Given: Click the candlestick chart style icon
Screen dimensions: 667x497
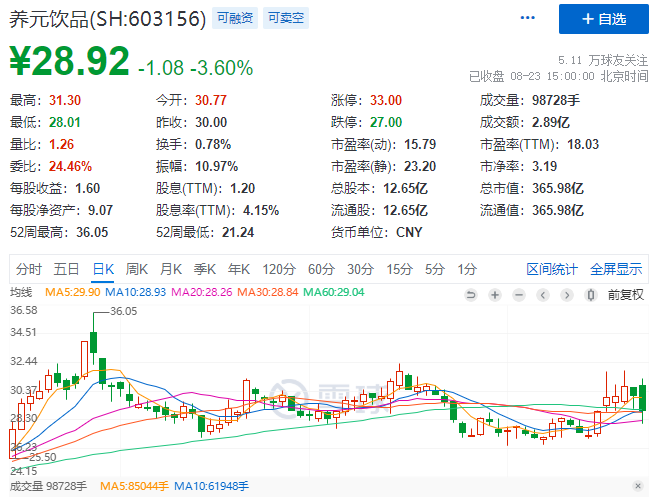Looking at the screenshot, I should (x=591, y=295).
